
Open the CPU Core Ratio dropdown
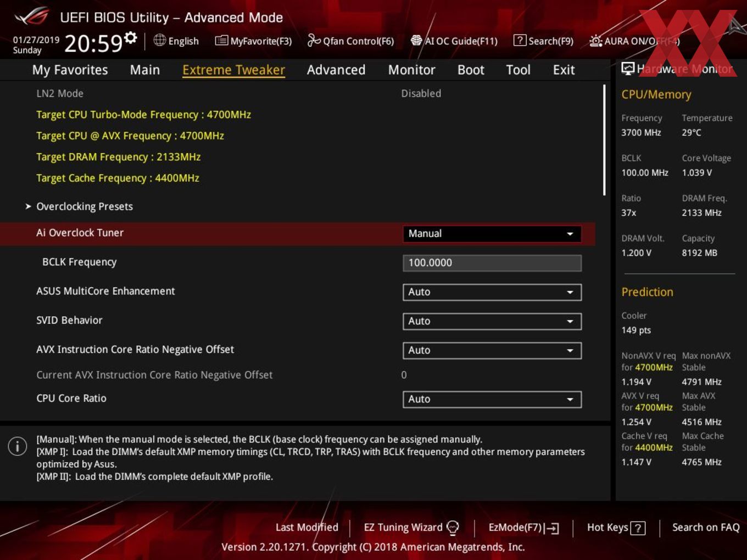[492, 399]
